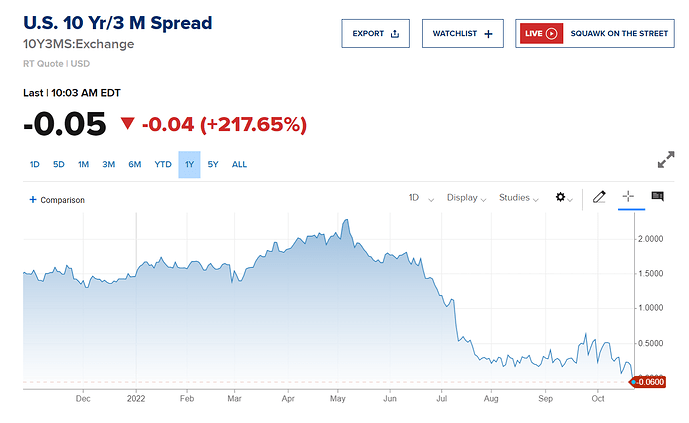Expand the Display dropdown menu
This screenshot has height=423, width=689.
[x=466, y=198]
